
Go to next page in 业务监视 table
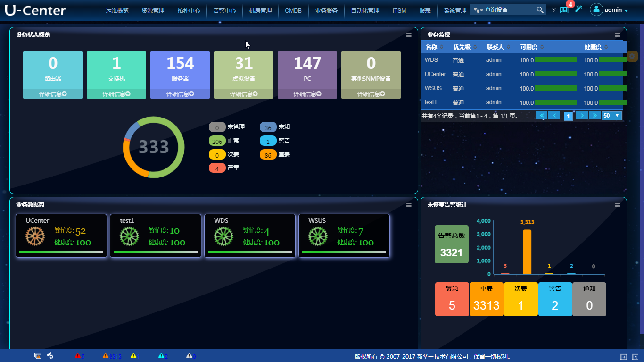[x=582, y=116]
